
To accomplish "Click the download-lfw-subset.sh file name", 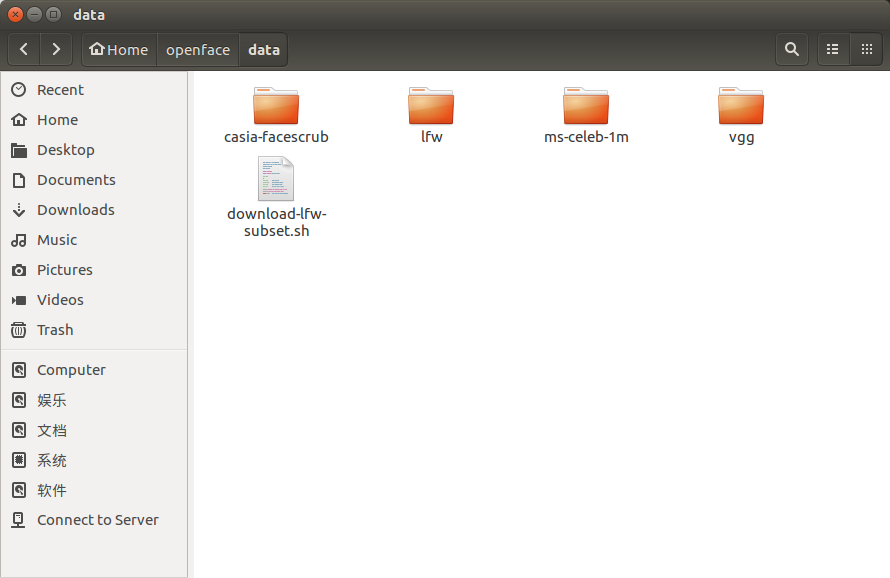I will point(276,222).
